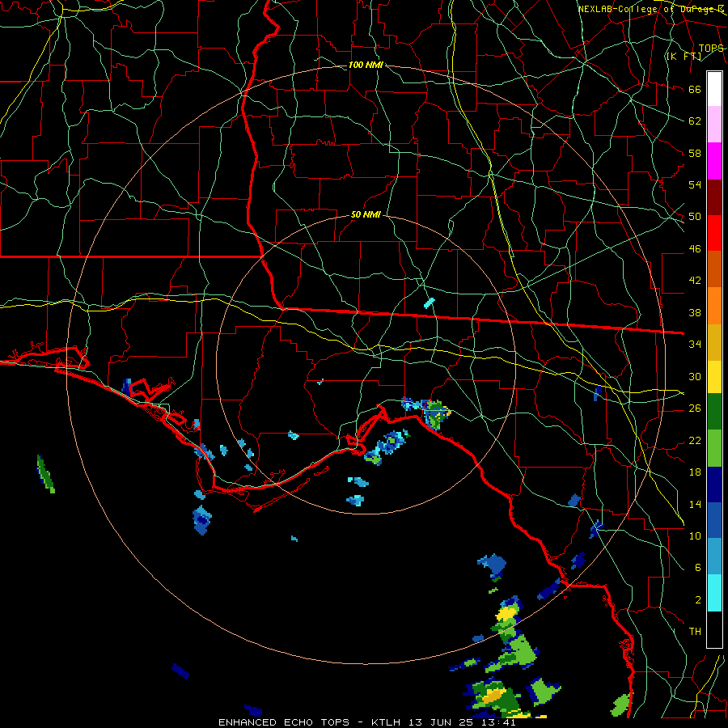This screenshot has height=728, width=728.
Task: Select the bright red legend swatch
Action: point(714,233)
